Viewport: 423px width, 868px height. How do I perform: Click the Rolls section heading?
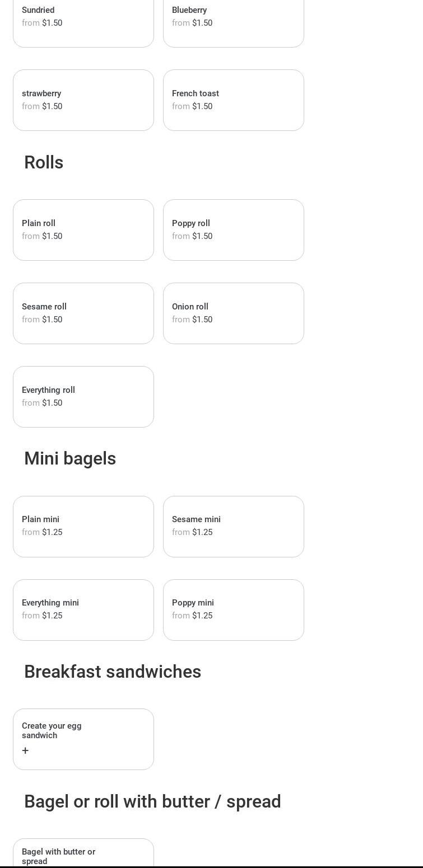44,163
